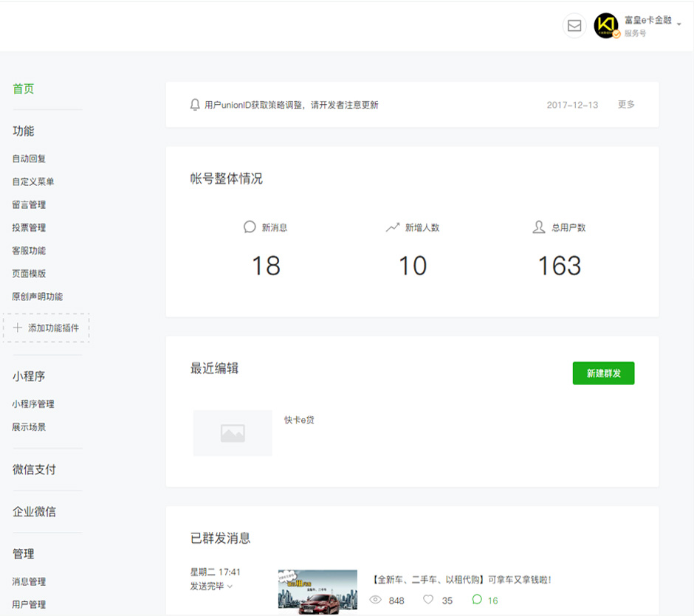Click 添加功能插件 button
Screen dimensions: 694x616
click(x=47, y=328)
